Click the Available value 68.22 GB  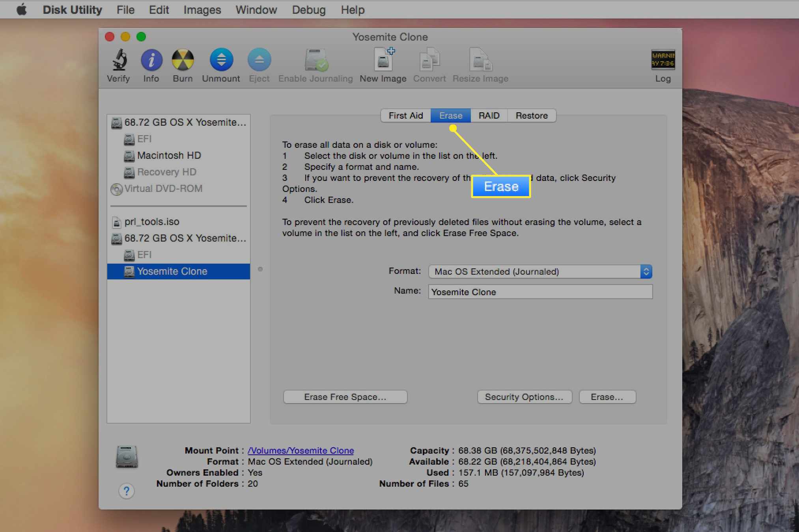527,461
